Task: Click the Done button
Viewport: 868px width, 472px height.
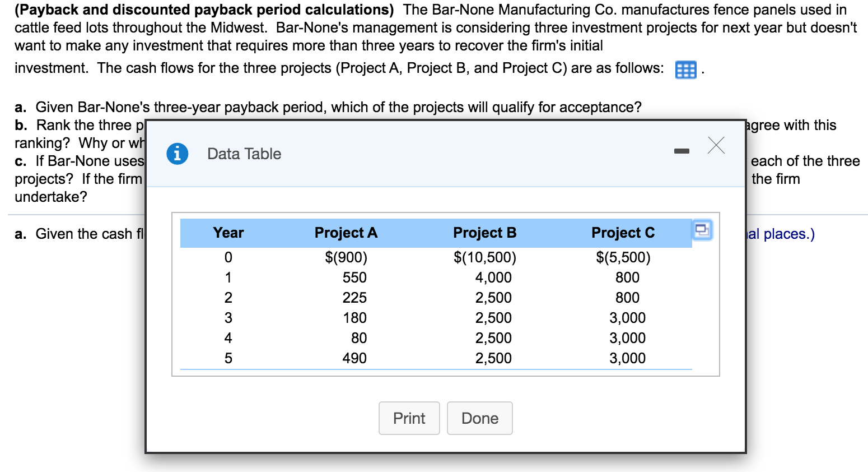Action: [x=480, y=418]
